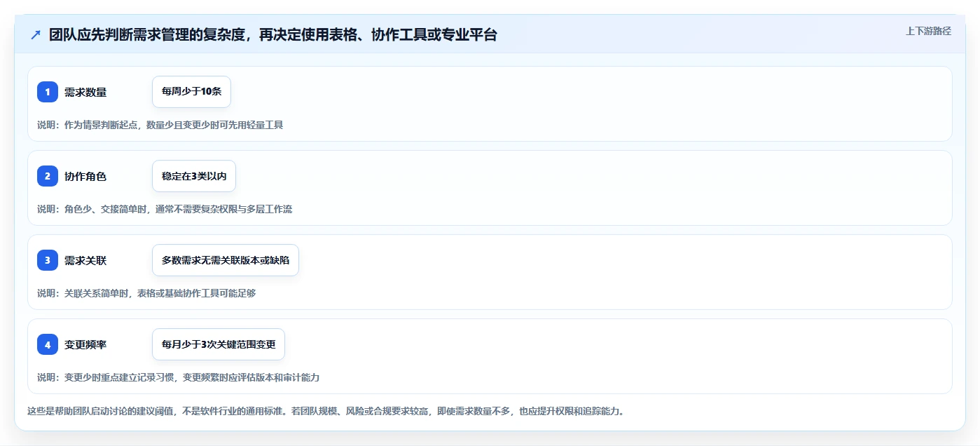
Task: Click the arrow icon beside the headline
Action: click(x=36, y=35)
